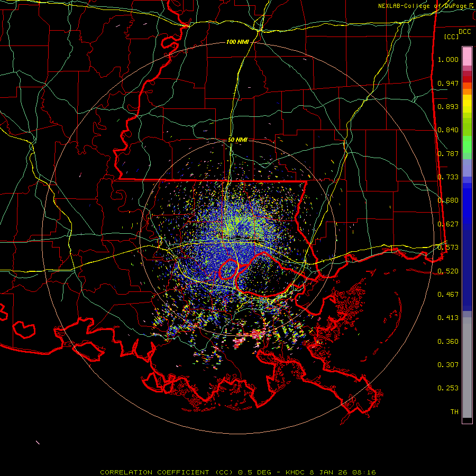Select the 1.000 value on color scale
This screenshot has height=476, width=476.
click(448, 59)
